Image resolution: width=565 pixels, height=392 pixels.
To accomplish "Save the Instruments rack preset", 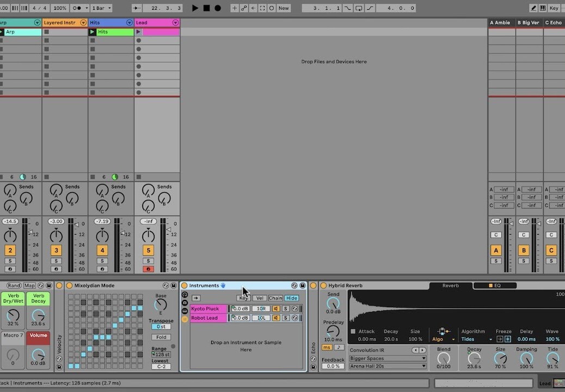I will pyautogui.click(x=302, y=285).
